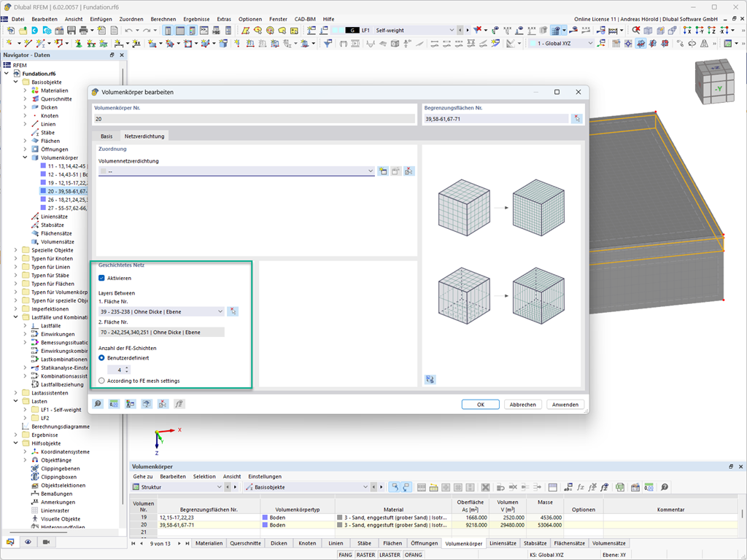Select According to FE mesh settings option
Screen dimensions: 747x560
point(102,381)
